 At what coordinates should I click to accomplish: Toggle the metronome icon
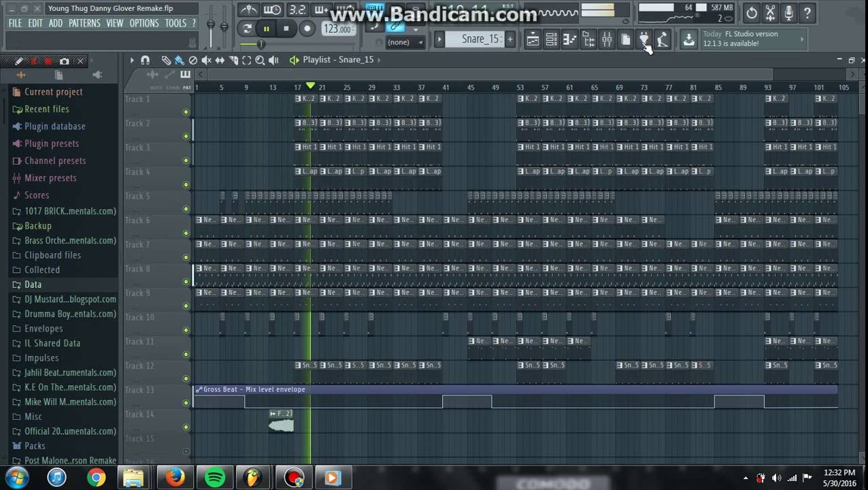249,10
